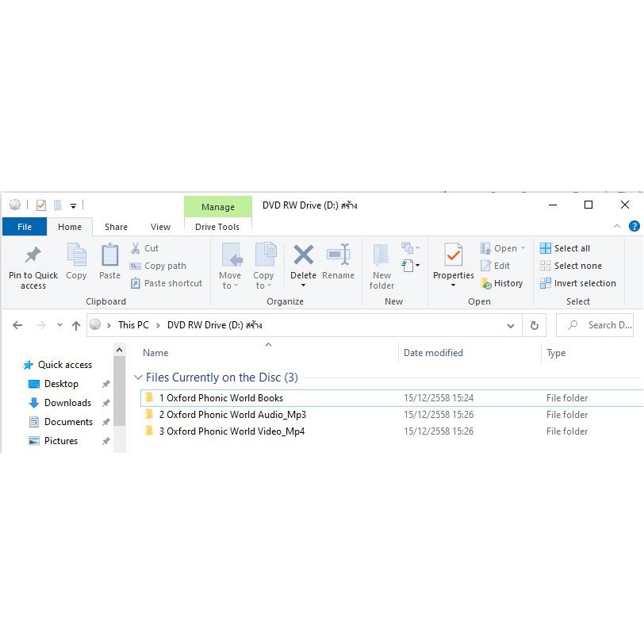This screenshot has height=644, width=644.
Task: Click the Rename icon
Action: pos(338,255)
